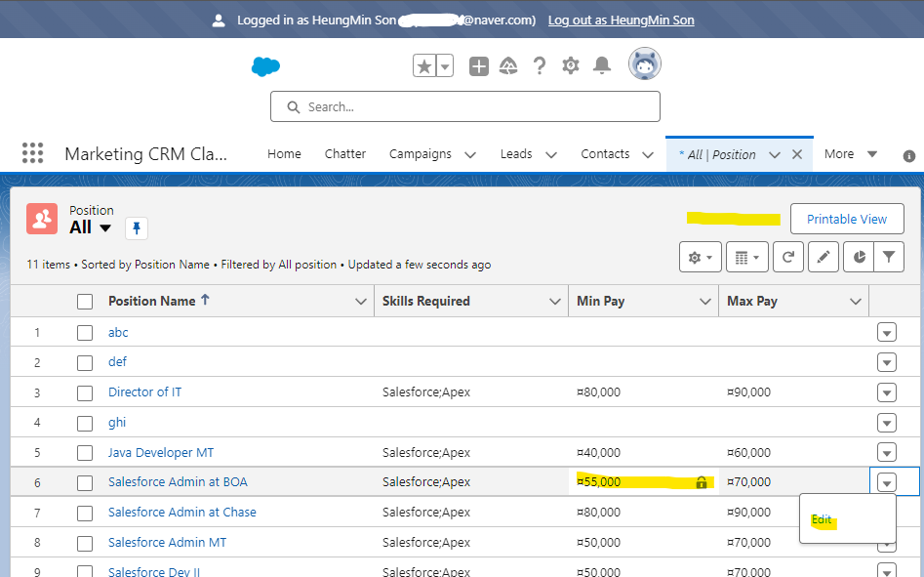Screen dimensions: 924x577
Task: Open the Leads tab
Action: click(516, 154)
